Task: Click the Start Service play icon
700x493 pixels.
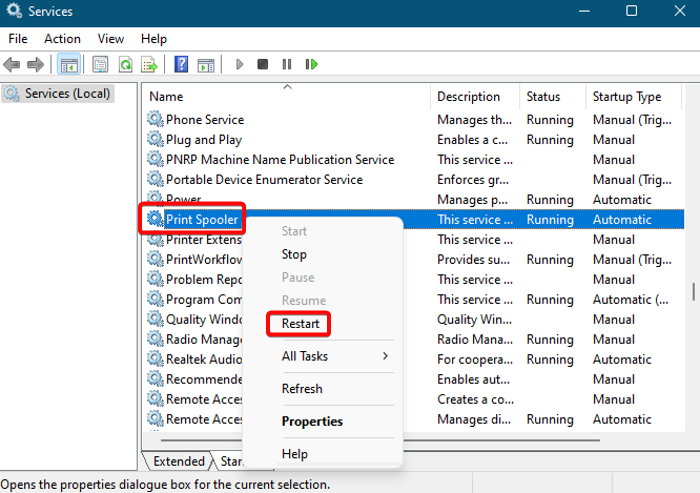Action: pyautogui.click(x=239, y=65)
